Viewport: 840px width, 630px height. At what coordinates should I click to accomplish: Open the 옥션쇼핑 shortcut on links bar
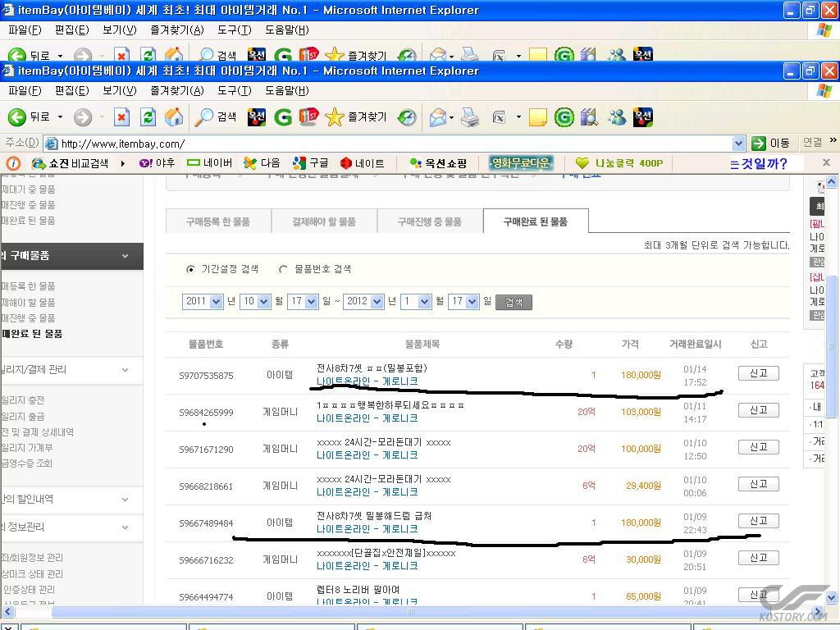point(438,163)
